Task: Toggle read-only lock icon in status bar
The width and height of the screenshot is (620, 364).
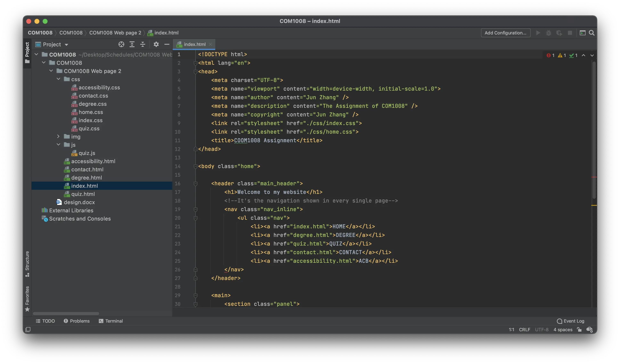Action: point(579,330)
